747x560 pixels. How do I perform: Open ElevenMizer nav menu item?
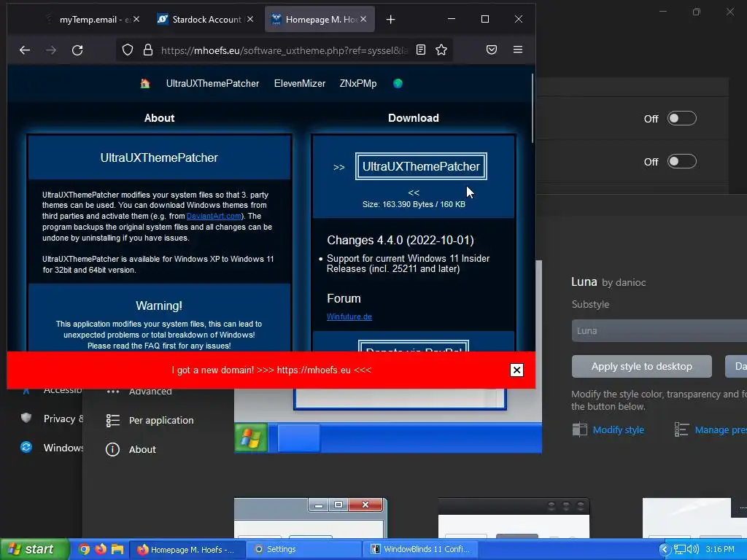tap(300, 84)
